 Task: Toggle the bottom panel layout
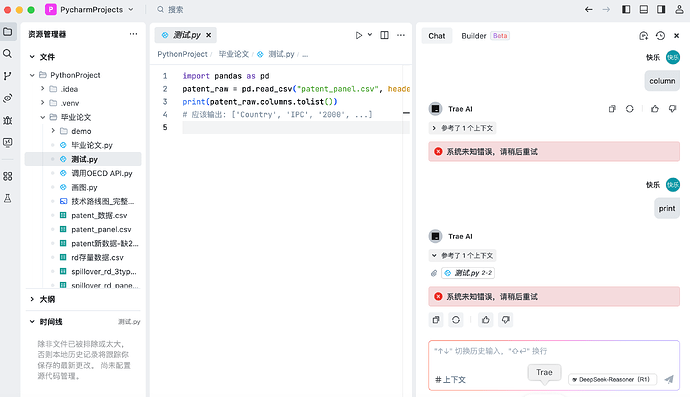(643, 9)
